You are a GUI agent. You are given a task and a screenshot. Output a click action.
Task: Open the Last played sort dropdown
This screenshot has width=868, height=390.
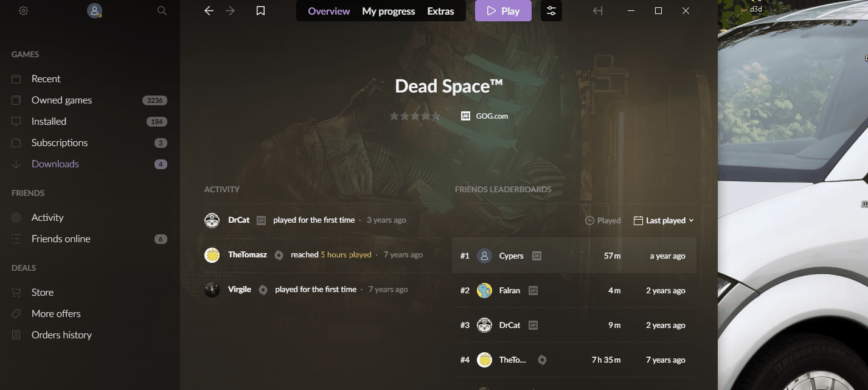[x=664, y=220]
